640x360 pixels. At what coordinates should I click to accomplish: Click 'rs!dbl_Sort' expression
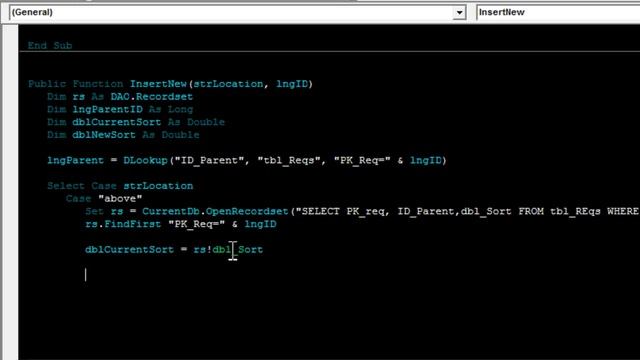click(x=228, y=249)
